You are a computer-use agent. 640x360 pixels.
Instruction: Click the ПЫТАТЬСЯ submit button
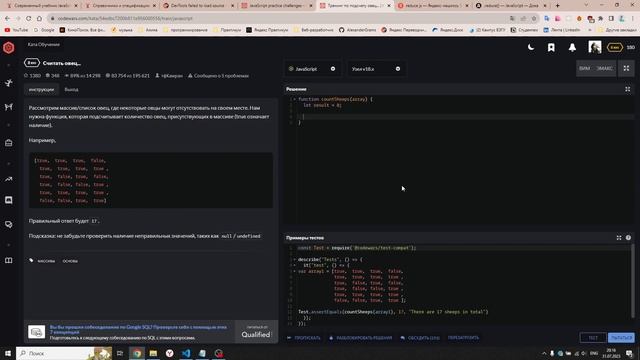coord(621,338)
